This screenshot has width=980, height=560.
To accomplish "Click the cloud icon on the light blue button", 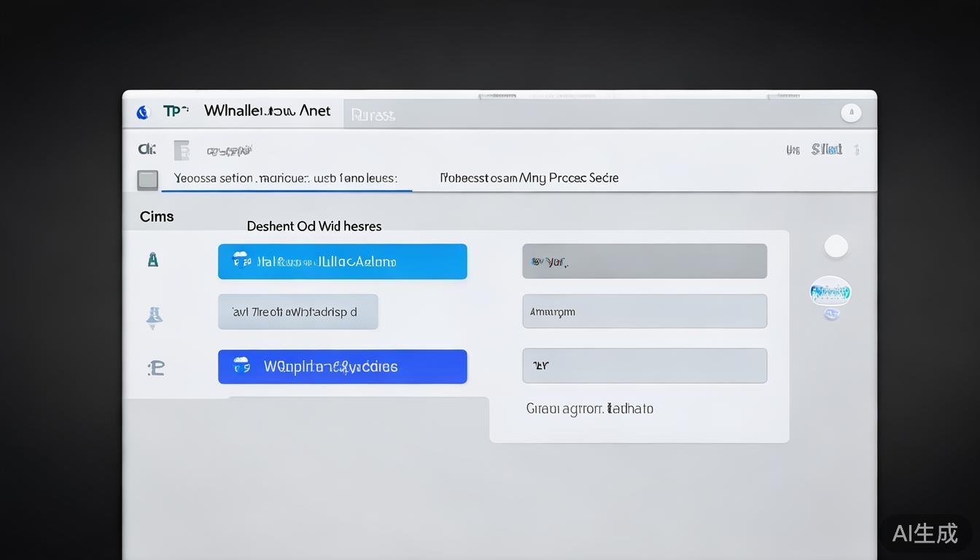I will [241, 261].
